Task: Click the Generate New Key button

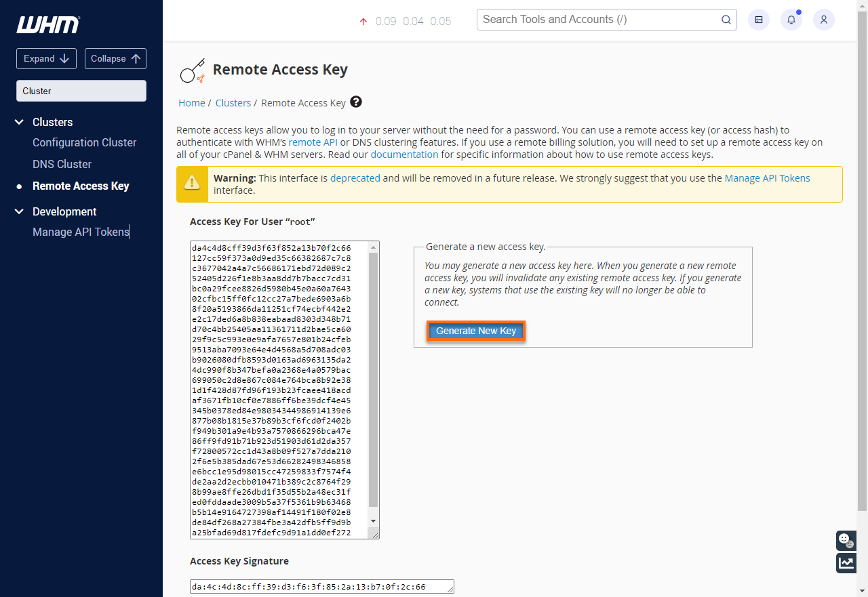Action: coord(475,331)
